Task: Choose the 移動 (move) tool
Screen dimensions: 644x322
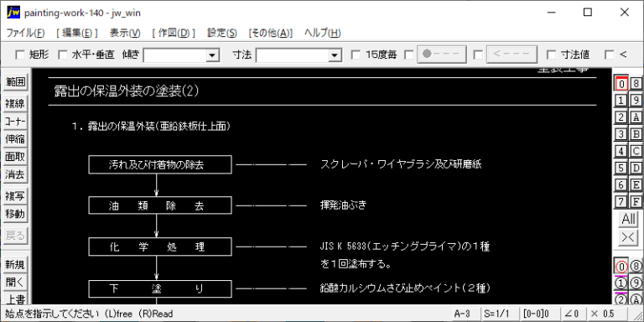Action: [x=15, y=215]
